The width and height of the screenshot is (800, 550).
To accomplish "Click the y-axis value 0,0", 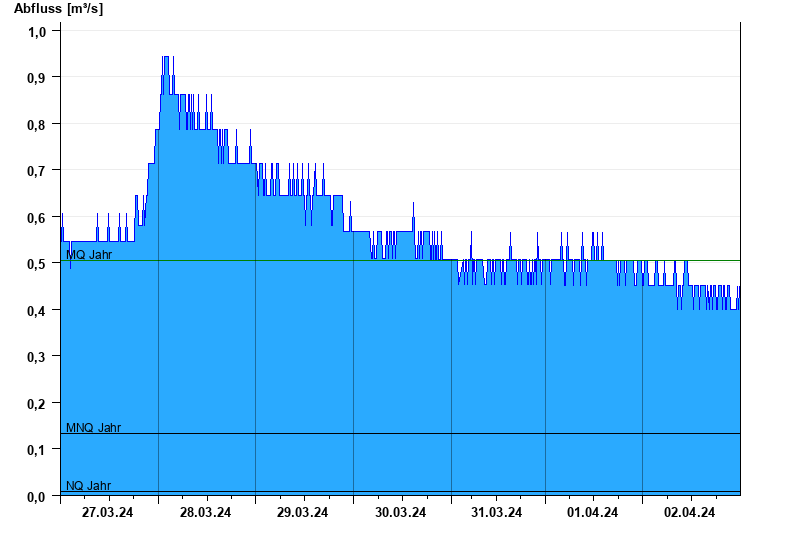I will click(36, 496).
